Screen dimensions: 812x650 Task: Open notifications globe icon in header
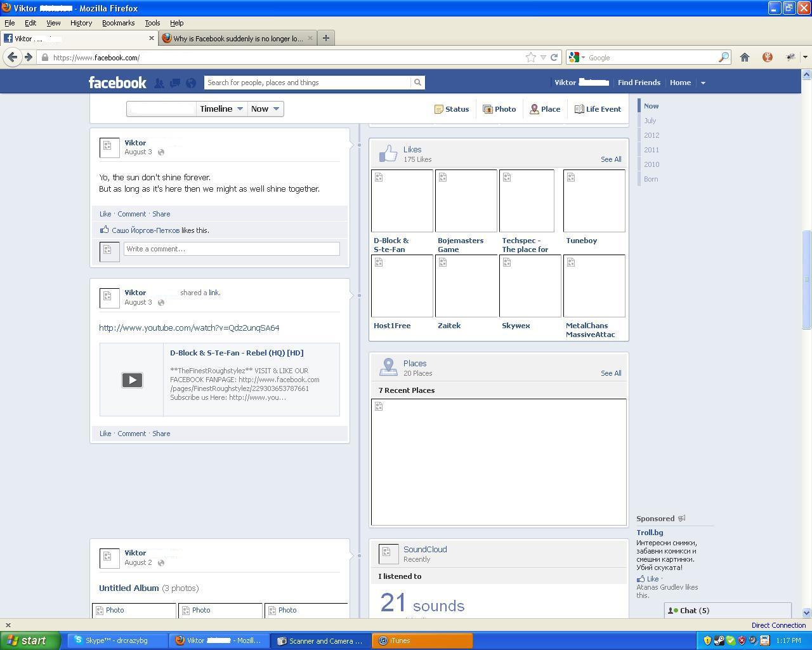[191, 83]
